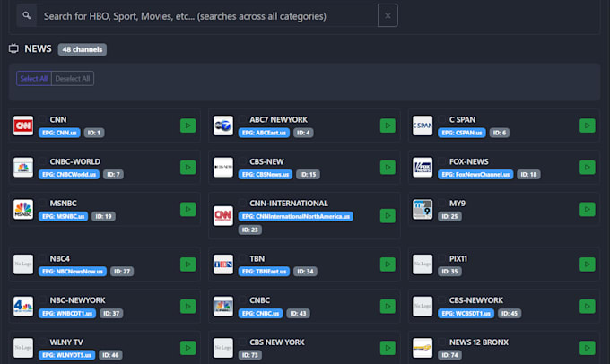Tick the TBN checkbox
Image resolution: width=610 pixels, height=364 pixels.
(x=242, y=258)
